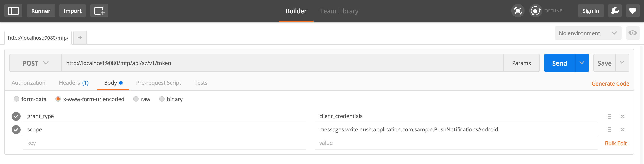The width and height of the screenshot is (644, 164).
Task: Open environment quick look eye icon
Action: [x=633, y=33]
